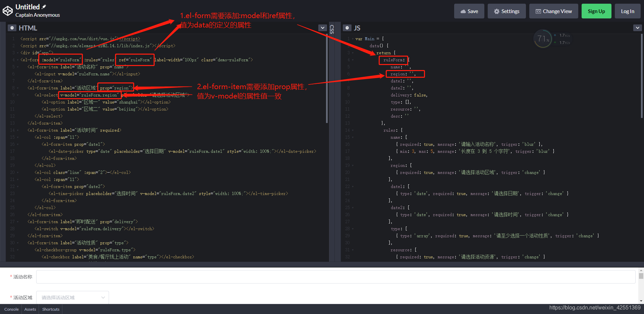
Task: Click the el-option 区域二 beijing line
Action: click(x=105, y=109)
